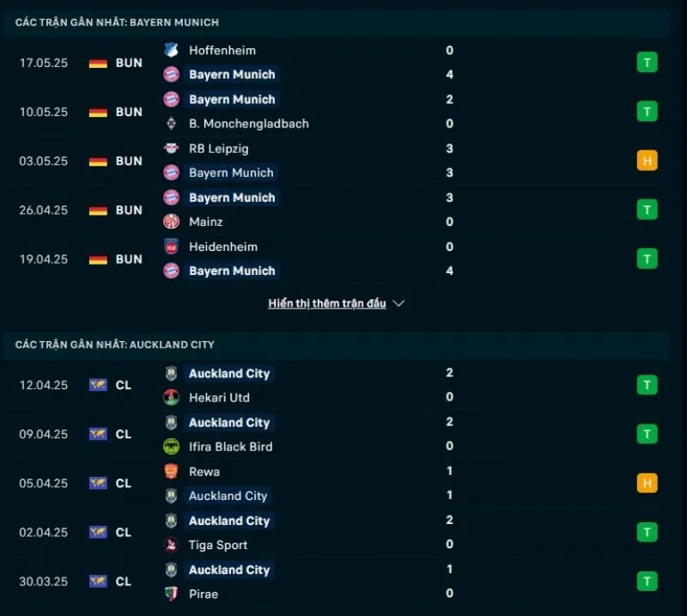Select the 17.05.25 match date

click(43, 63)
